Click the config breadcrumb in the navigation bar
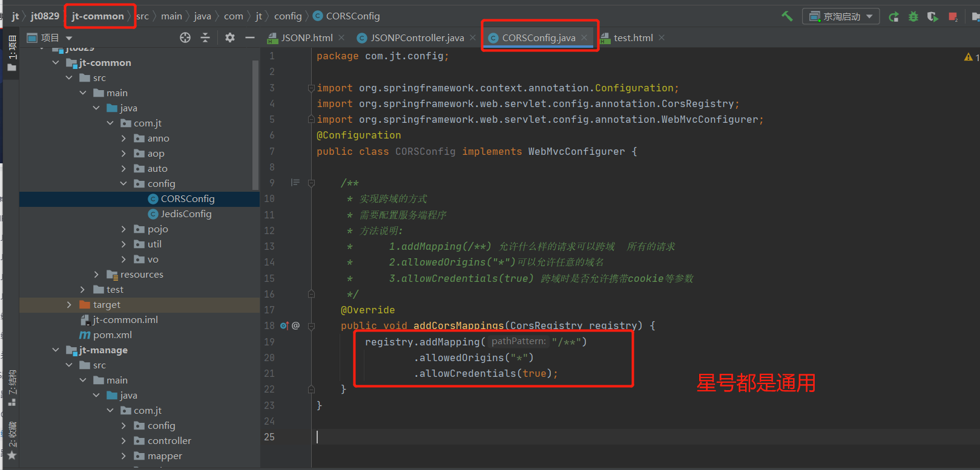Viewport: 980px width, 470px height. pos(288,16)
